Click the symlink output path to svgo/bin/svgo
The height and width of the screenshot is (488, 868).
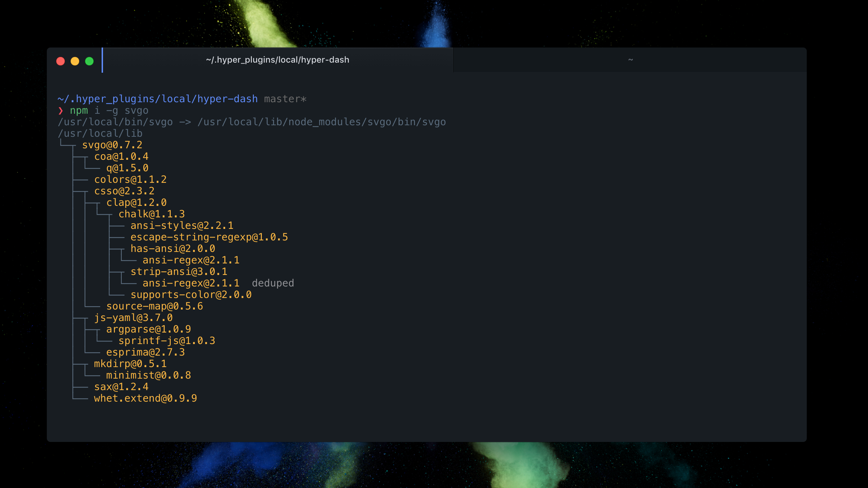click(x=321, y=122)
